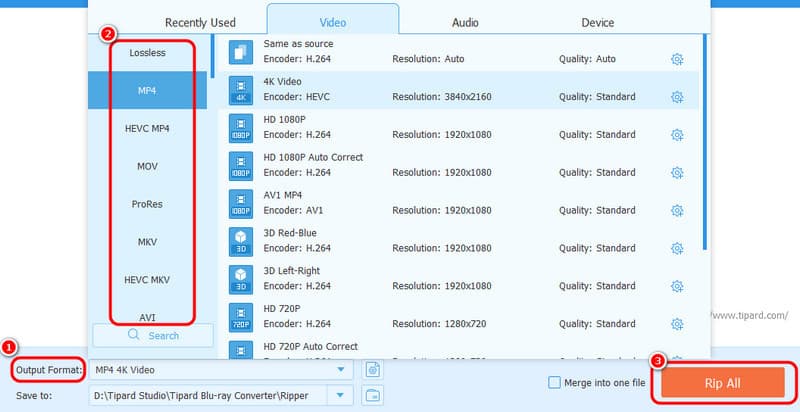
Task: Select the MP4 format category
Action: pos(147,90)
